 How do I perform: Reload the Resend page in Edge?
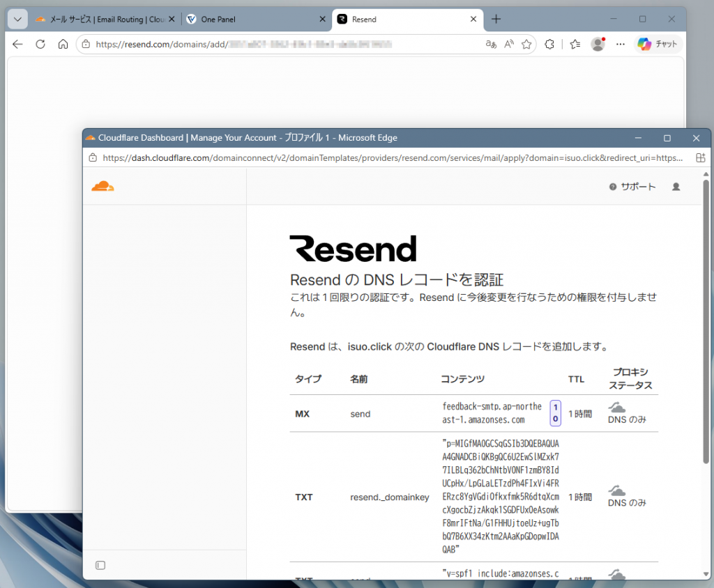pyautogui.click(x=40, y=44)
